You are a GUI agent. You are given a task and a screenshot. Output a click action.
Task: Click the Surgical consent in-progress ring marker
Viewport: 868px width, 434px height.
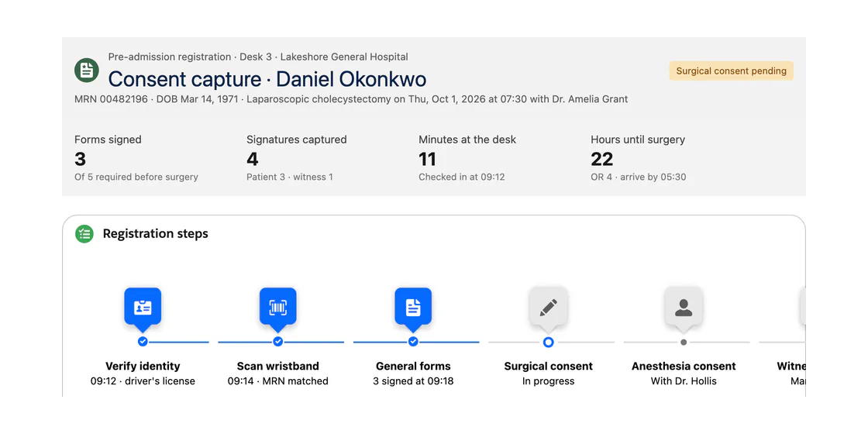point(548,342)
